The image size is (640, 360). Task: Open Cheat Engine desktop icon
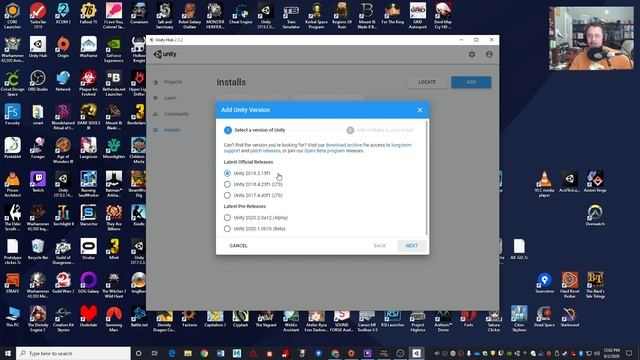pyautogui.click(x=240, y=14)
